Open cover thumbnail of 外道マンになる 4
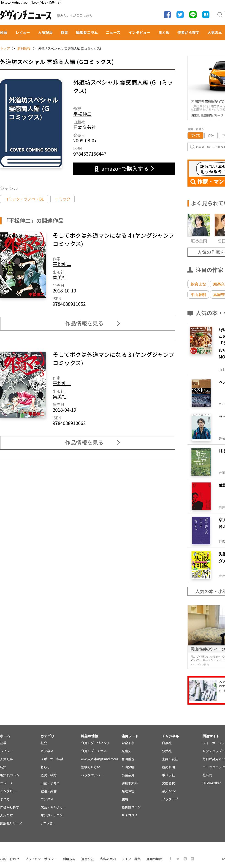225x868 pixels. 23,265
